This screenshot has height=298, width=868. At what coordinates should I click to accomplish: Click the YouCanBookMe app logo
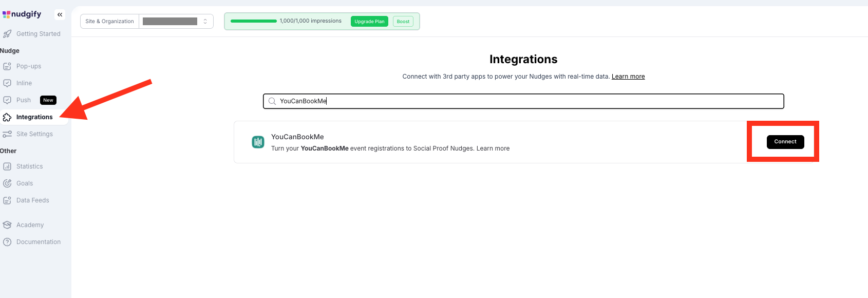(258, 142)
